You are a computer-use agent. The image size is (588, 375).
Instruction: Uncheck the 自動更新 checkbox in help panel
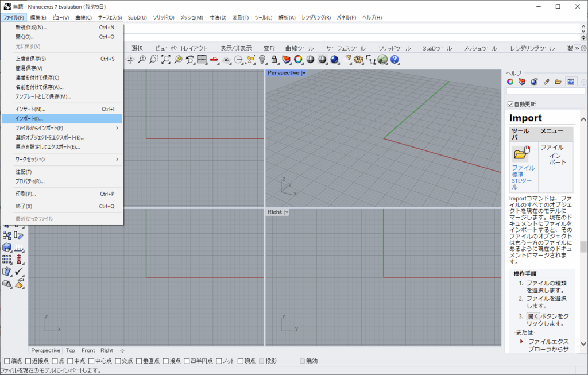tap(510, 104)
